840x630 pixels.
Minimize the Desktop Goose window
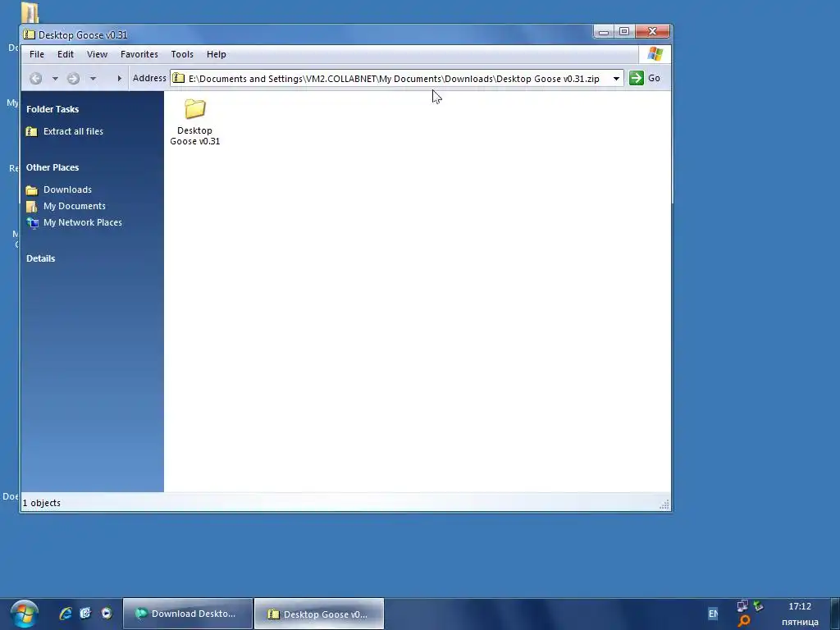[x=604, y=32]
